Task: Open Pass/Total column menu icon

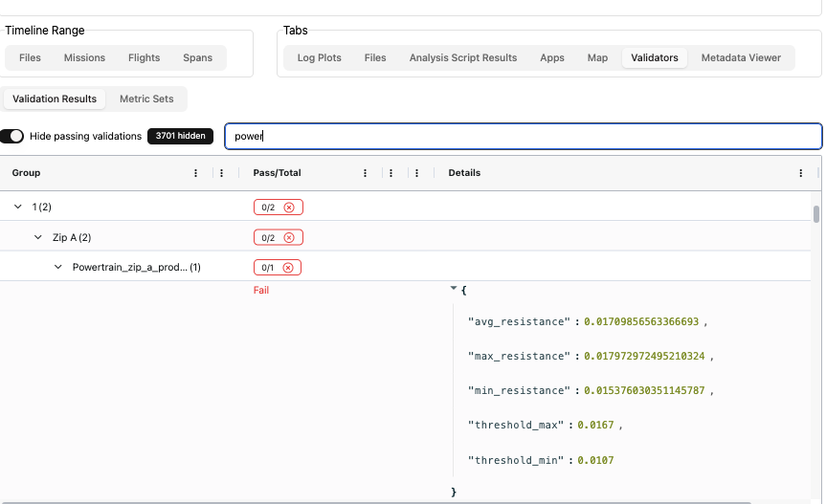Action: [x=365, y=173]
